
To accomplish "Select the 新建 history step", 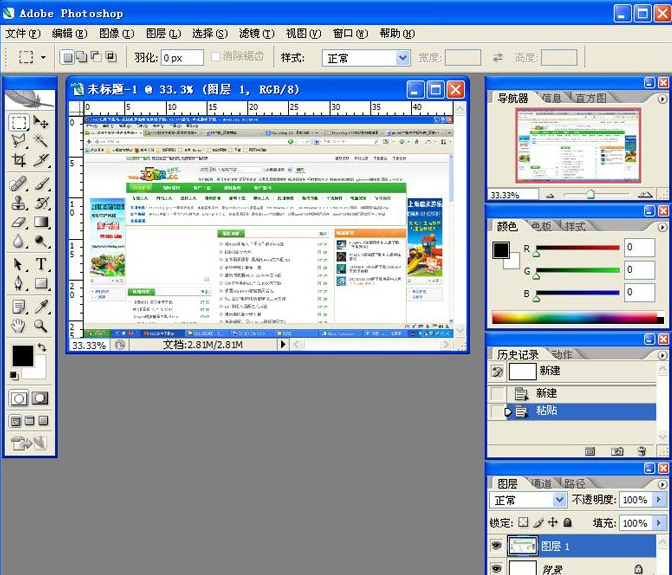I will [x=572, y=393].
